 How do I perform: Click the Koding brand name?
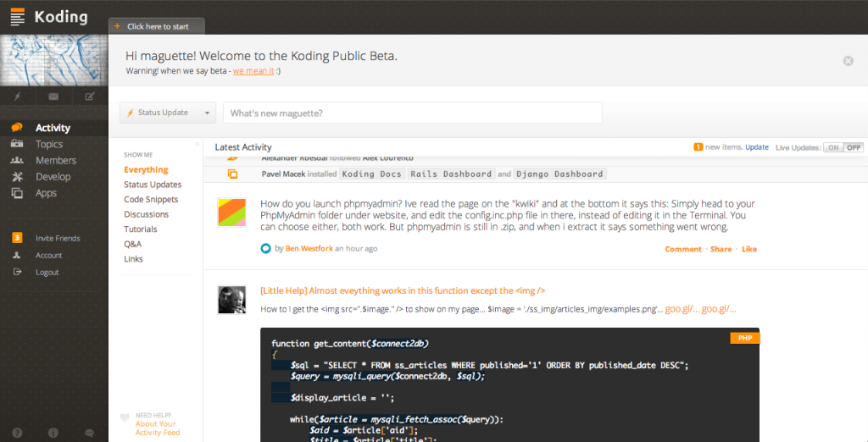point(61,17)
